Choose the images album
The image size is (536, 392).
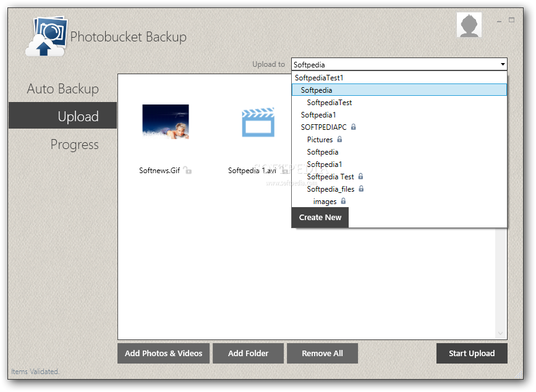(x=399, y=202)
